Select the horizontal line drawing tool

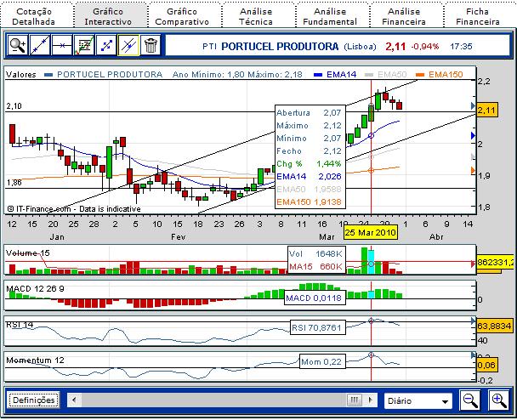(62, 46)
